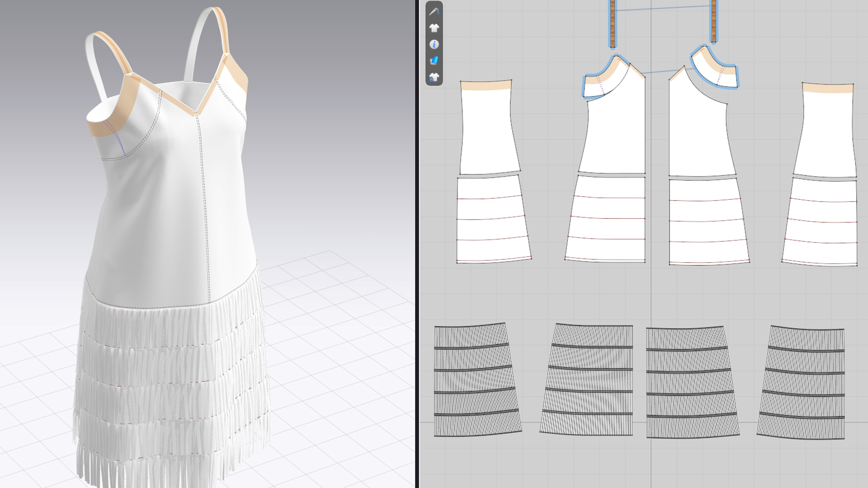This screenshot has width=868, height=488.
Task: Click the leftmost fringe pattern panel
Action: 476,380
